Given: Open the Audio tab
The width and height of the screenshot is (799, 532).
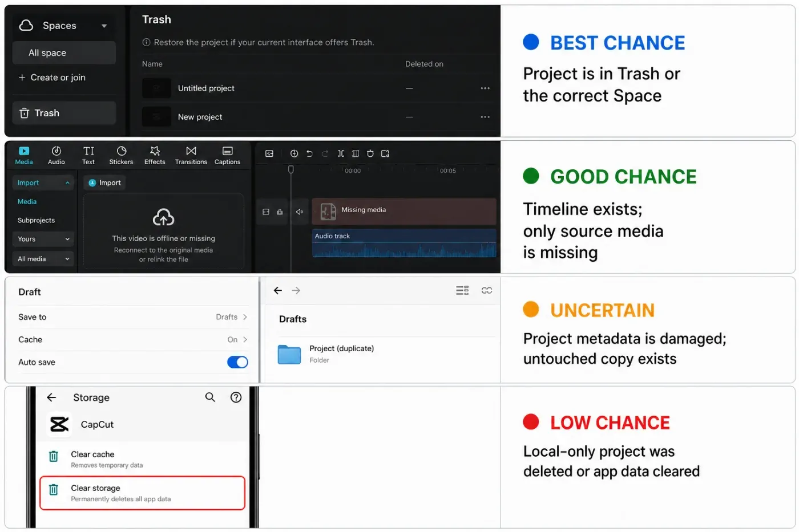Looking at the screenshot, I should point(56,155).
